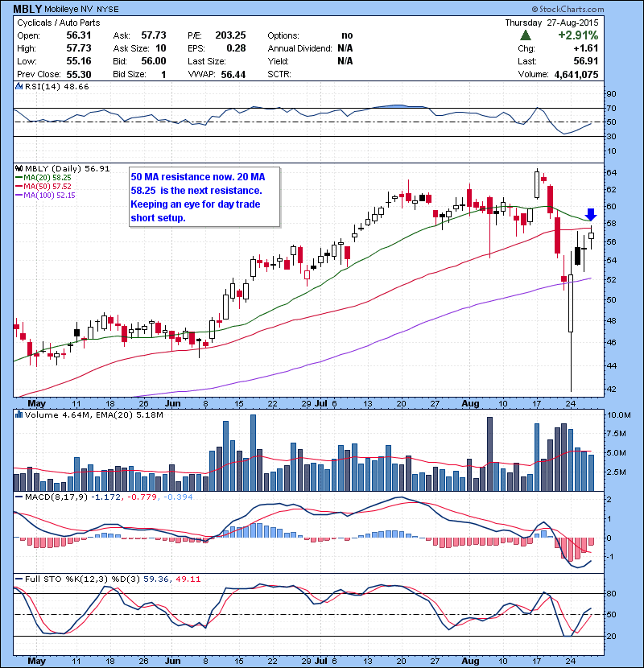Click the 10.0M volume axis label
Image resolution: width=644 pixels, height=668 pixels.
pos(619,415)
